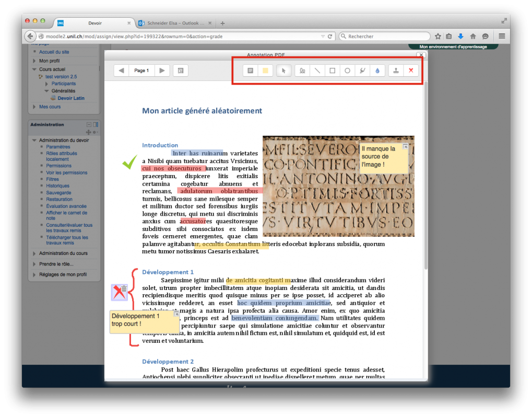Click the search comments button
This screenshot has height=418, width=532.
pyautogui.click(x=180, y=71)
